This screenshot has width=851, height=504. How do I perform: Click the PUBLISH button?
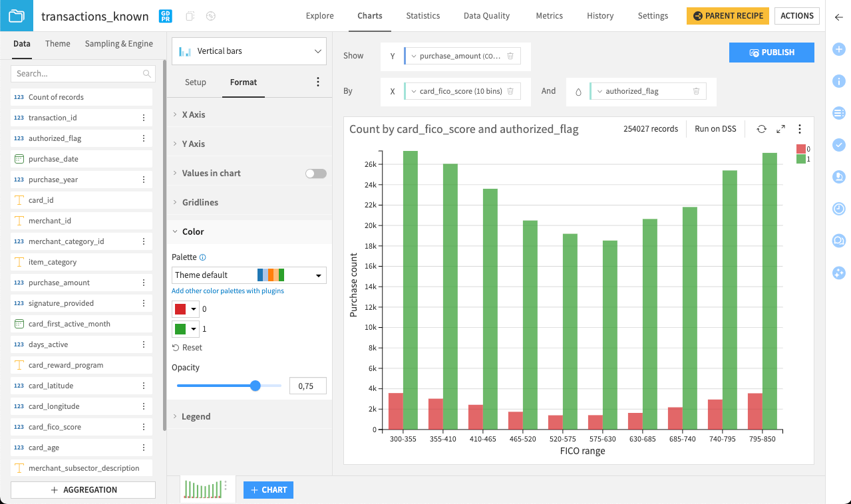coord(771,52)
